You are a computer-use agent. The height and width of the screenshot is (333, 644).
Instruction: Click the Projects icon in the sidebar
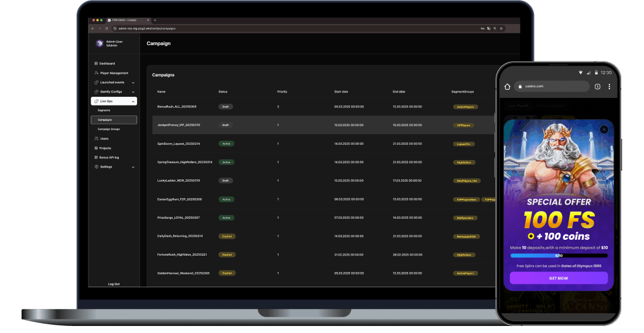96,148
